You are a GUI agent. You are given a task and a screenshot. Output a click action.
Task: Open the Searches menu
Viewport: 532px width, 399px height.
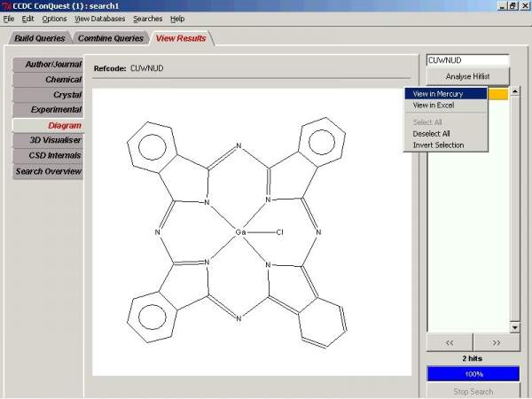[147, 19]
